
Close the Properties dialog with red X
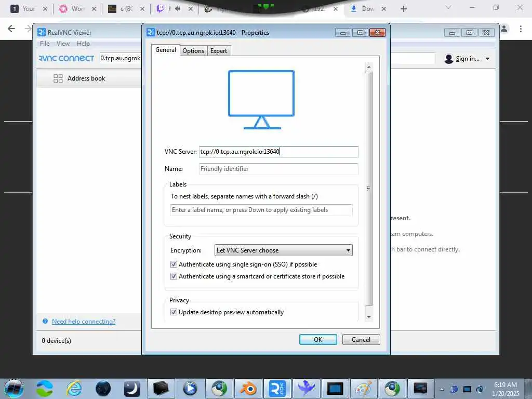(x=377, y=33)
